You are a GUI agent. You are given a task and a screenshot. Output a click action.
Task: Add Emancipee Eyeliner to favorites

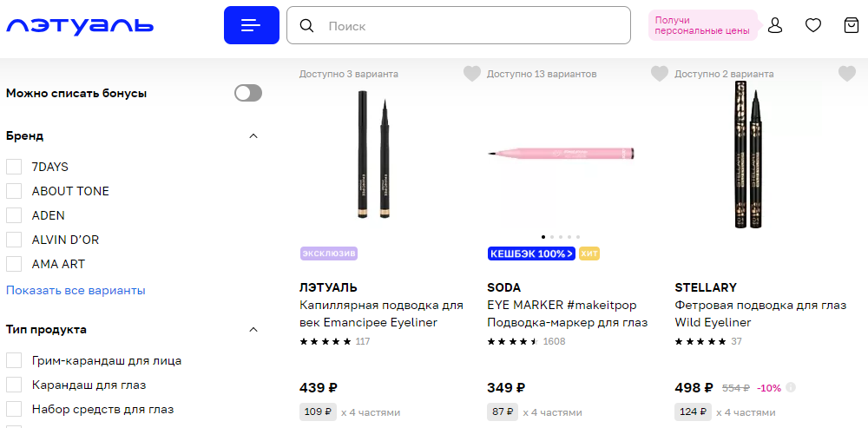point(471,74)
